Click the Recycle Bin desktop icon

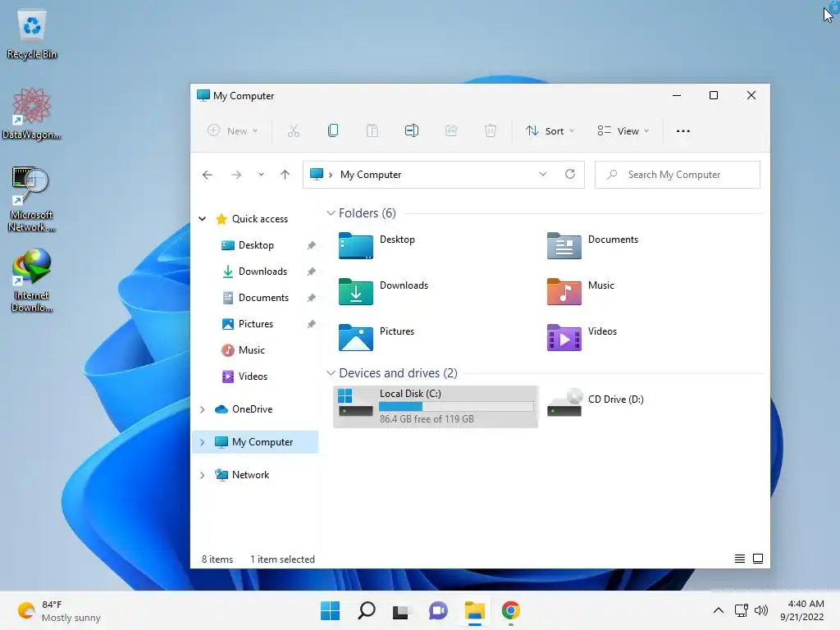(x=32, y=35)
